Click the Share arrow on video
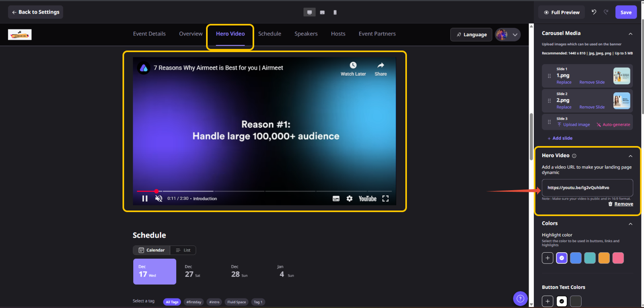This screenshot has width=644, height=308. tap(381, 66)
